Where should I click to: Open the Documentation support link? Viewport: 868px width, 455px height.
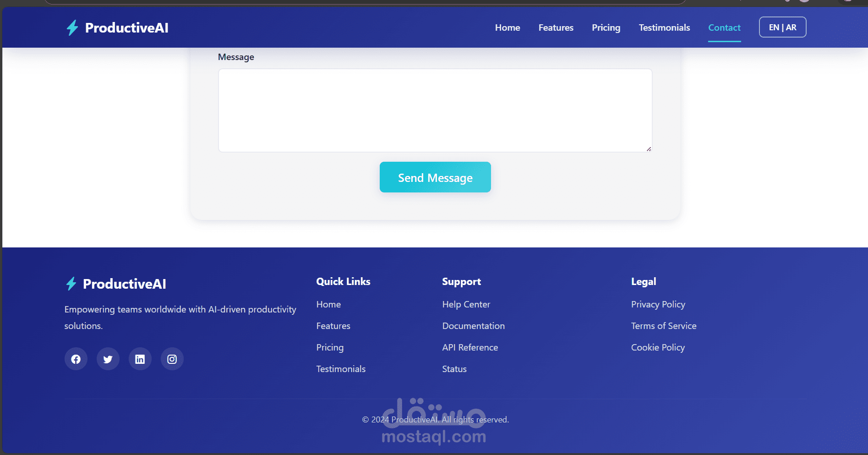click(x=473, y=326)
